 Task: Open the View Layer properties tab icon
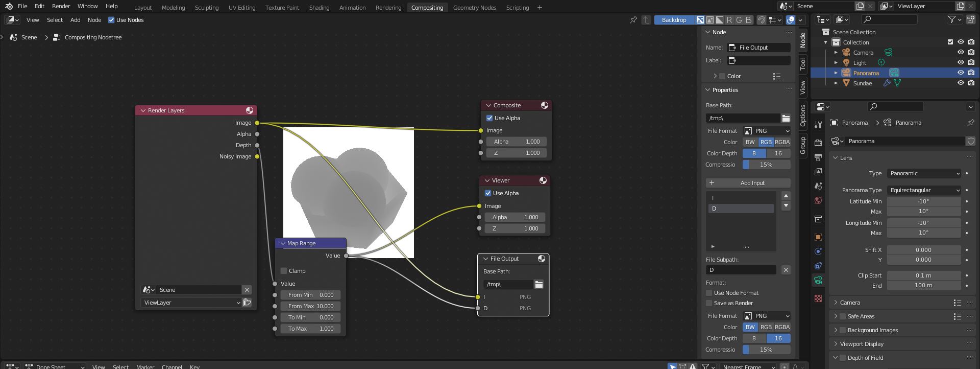[x=818, y=171]
